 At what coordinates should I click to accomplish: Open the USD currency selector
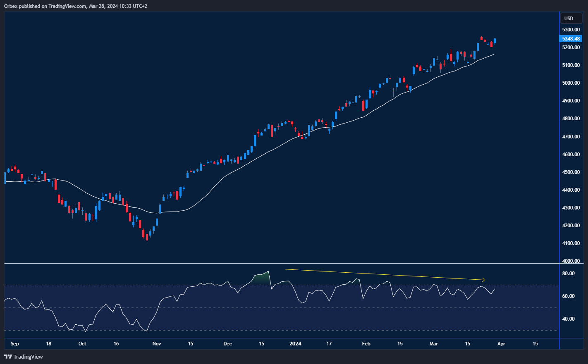click(x=569, y=18)
